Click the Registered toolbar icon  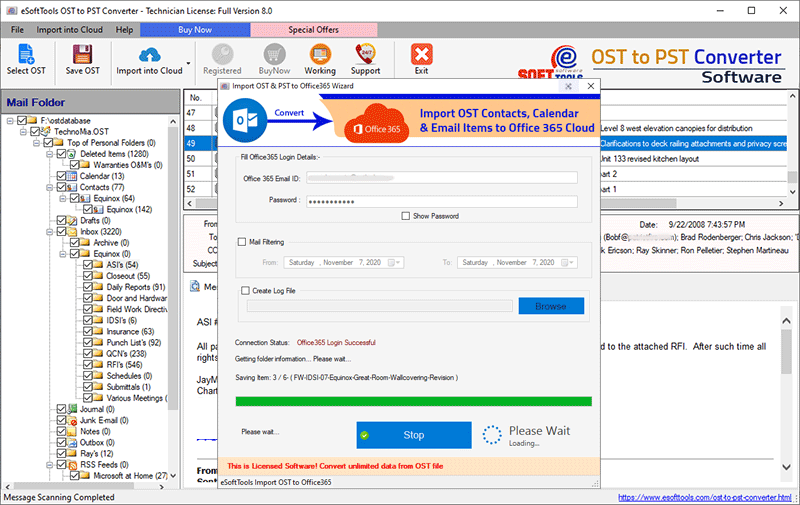[x=221, y=57]
